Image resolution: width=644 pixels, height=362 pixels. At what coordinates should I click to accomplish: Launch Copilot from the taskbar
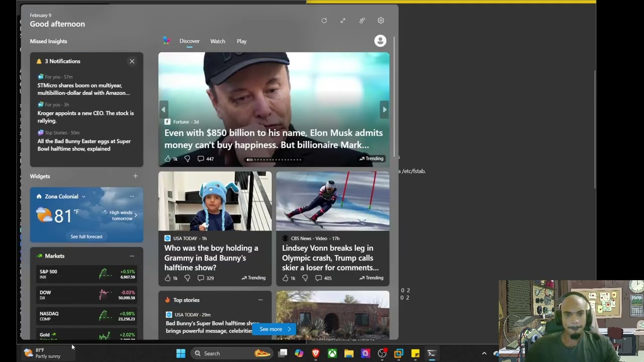tap(299, 353)
